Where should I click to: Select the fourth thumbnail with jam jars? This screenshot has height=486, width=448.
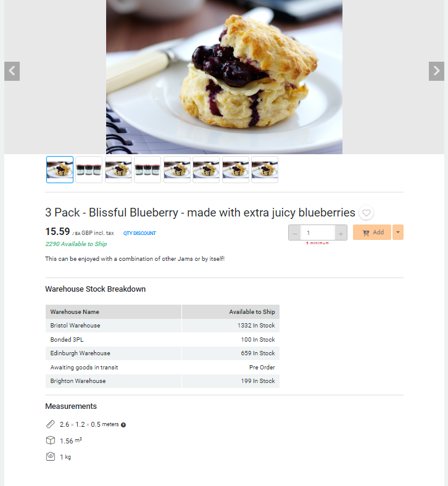pyautogui.click(x=147, y=170)
